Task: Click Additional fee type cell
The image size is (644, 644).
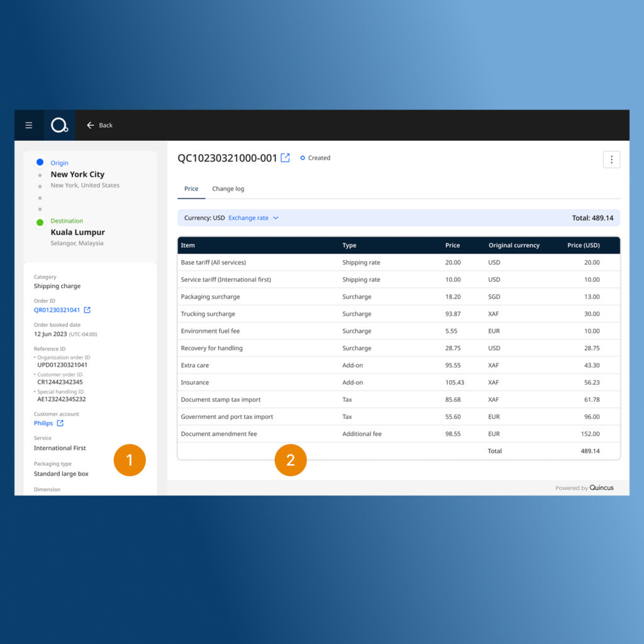Action: coord(362,434)
